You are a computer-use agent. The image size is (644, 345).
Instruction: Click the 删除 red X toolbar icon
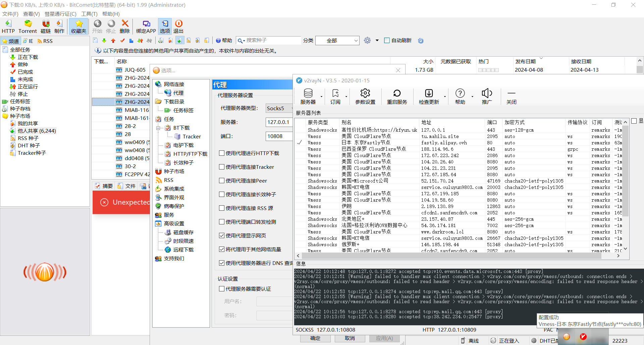[x=125, y=26]
